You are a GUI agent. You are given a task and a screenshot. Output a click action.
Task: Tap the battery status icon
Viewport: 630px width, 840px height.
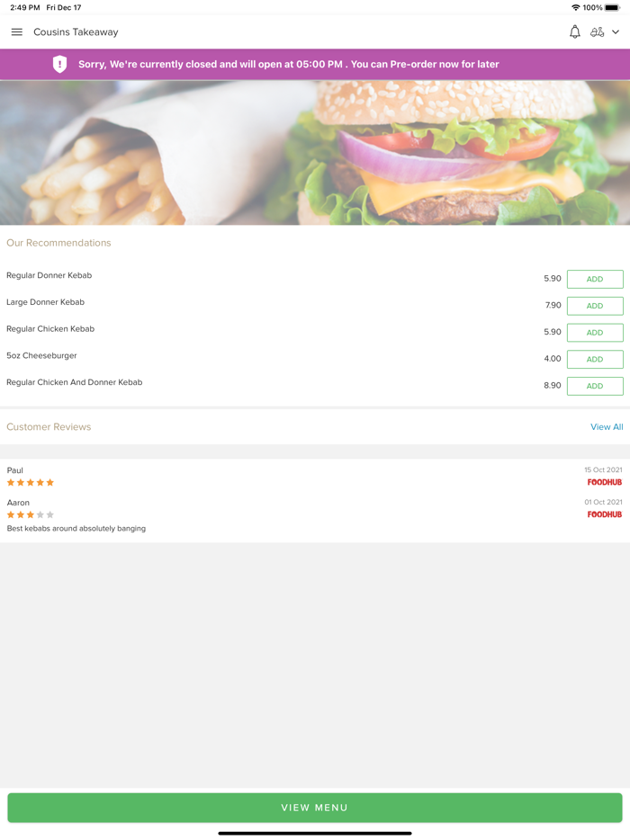(x=613, y=7)
